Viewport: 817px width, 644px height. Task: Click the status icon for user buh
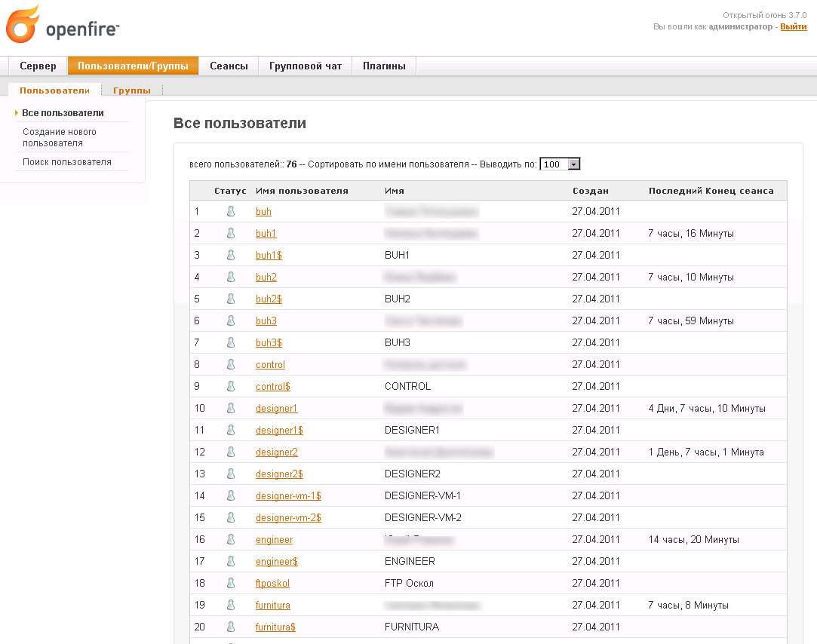click(x=231, y=212)
